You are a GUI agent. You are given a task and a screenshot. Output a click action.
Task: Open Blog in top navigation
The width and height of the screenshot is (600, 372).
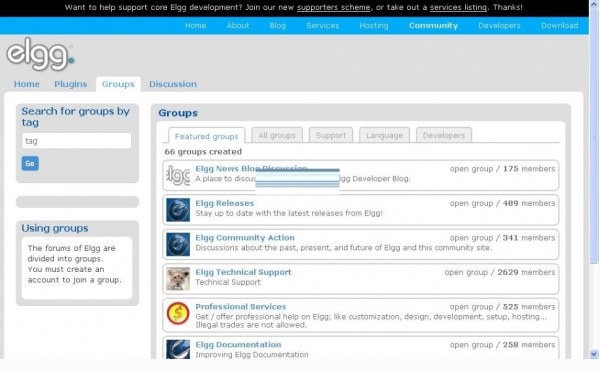click(278, 26)
